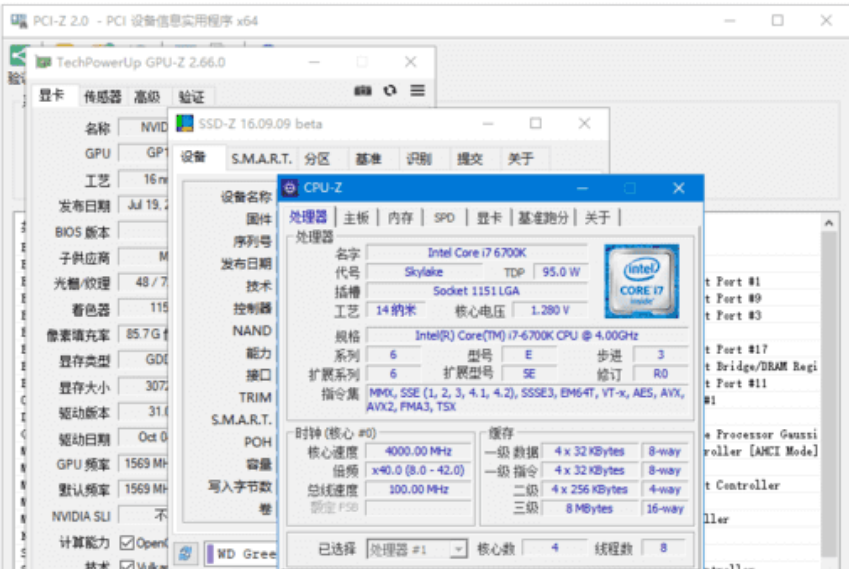Open the 基准 tab in SSD-Z
This screenshot has width=849, height=569.
point(369,159)
